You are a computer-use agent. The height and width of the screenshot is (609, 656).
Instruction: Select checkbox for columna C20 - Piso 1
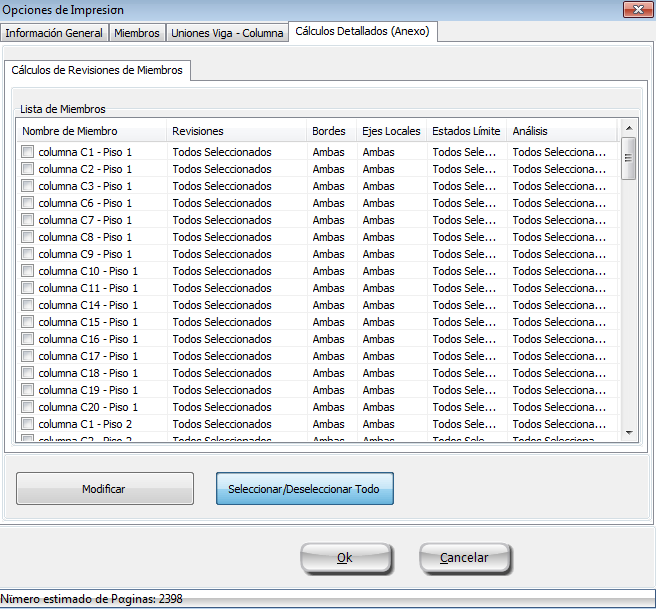point(28,407)
